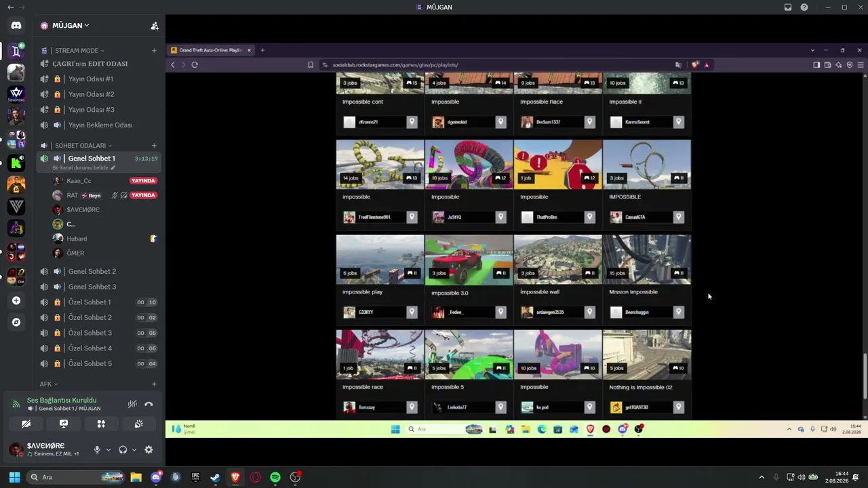This screenshot has width=868, height=488.
Task: Join the Özel Sohbet 3 voice channel
Action: click(x=100, y=333)
